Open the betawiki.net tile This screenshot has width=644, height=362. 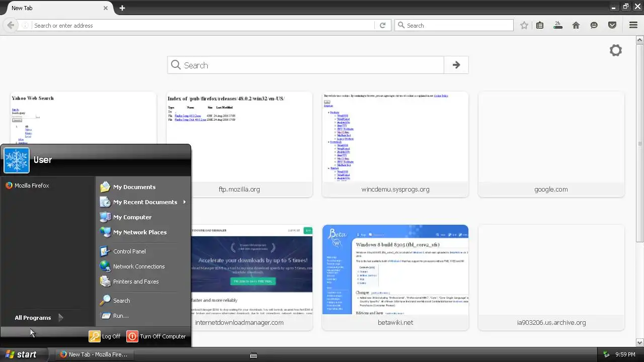pos(395,278)
